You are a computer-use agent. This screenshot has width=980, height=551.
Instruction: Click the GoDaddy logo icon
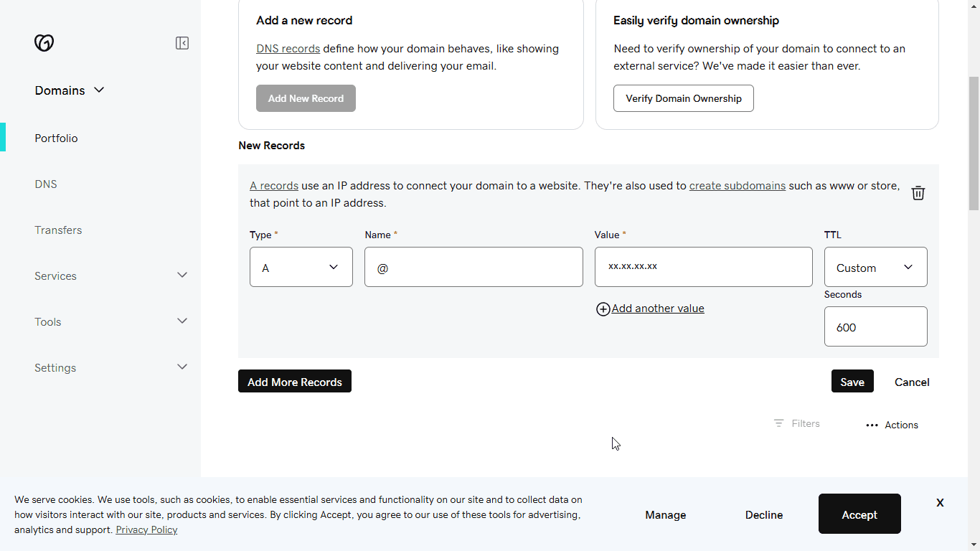click(x=44, y=43)
